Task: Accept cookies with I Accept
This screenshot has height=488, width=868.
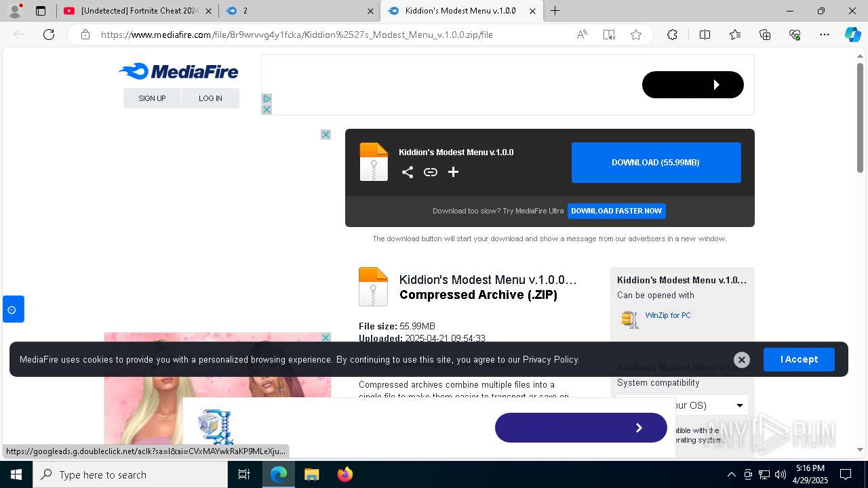Action: (x=799, y=359)
